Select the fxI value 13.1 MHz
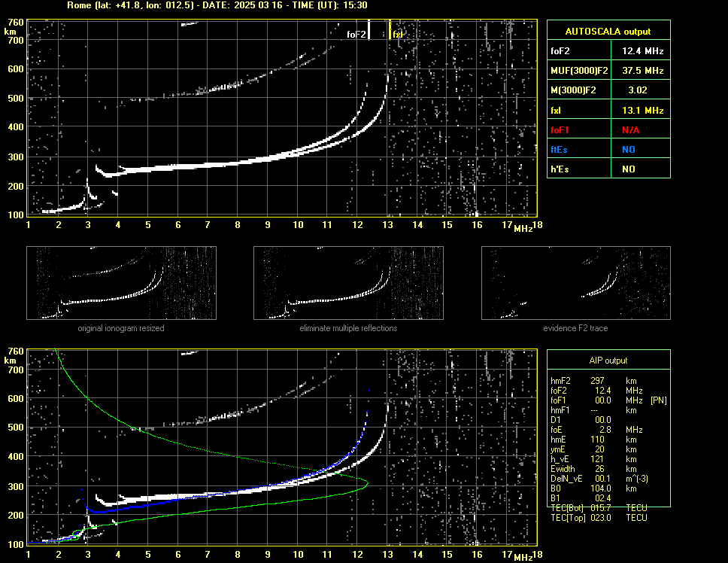 [x=642, y=111]
